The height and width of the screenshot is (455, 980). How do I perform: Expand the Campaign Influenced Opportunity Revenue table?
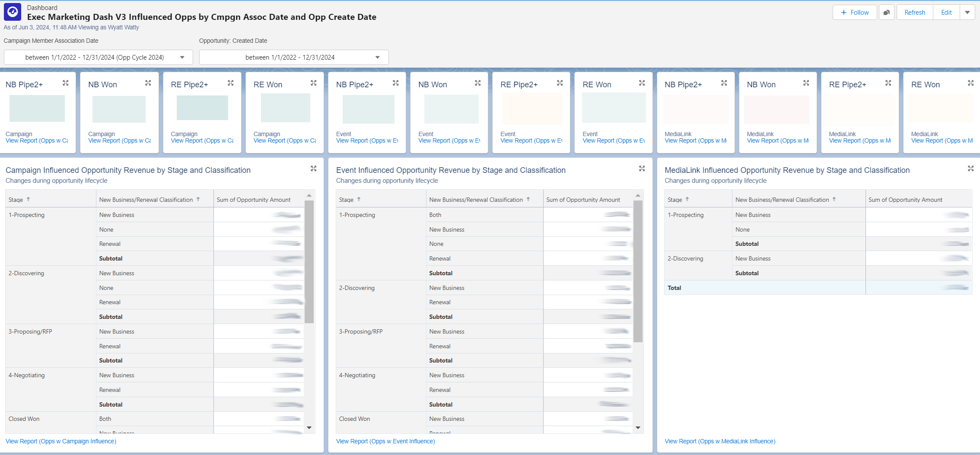click(x=314, y=169)
